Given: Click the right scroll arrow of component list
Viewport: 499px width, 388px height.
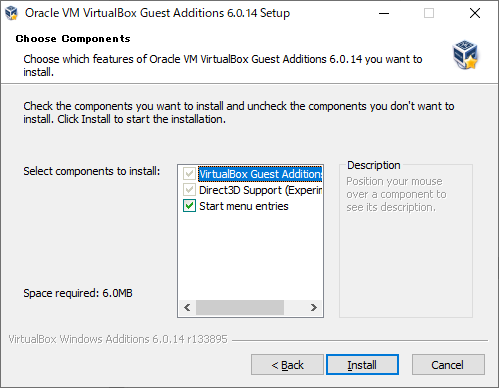Looking at the screenshot, I should click(x=314, y=307).
